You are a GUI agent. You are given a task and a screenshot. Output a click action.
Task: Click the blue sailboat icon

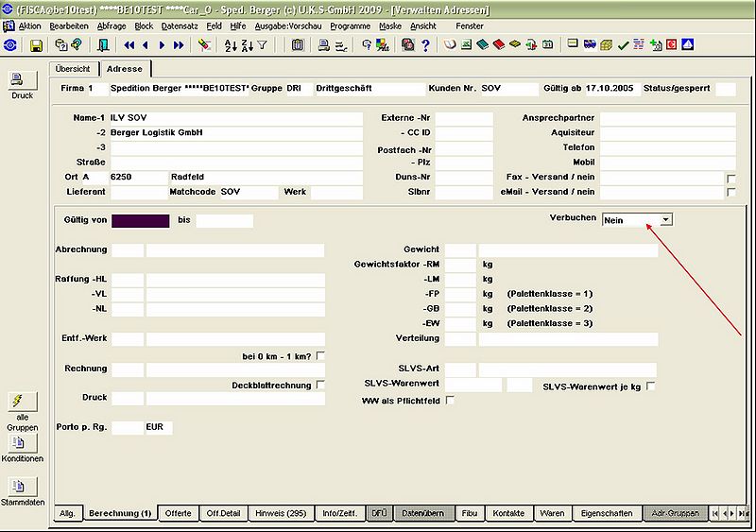point(688,44)
